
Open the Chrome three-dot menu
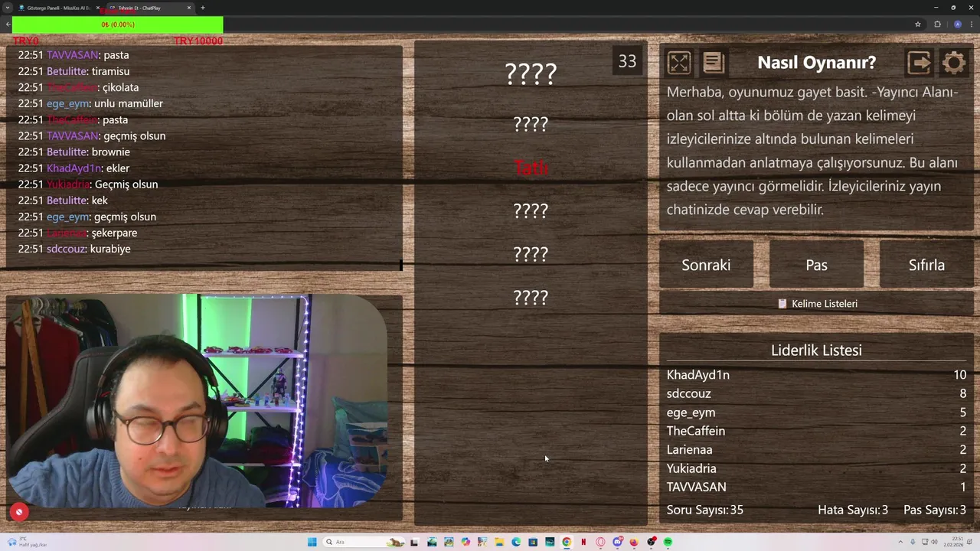pos(972,24)
